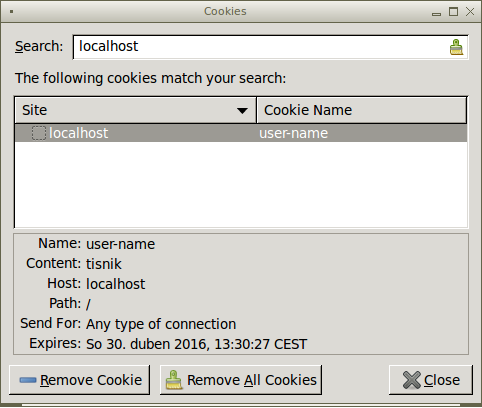Clear search with broom icon
The height and width of the screenshot is (408, 482).
(x=456, y=47)
